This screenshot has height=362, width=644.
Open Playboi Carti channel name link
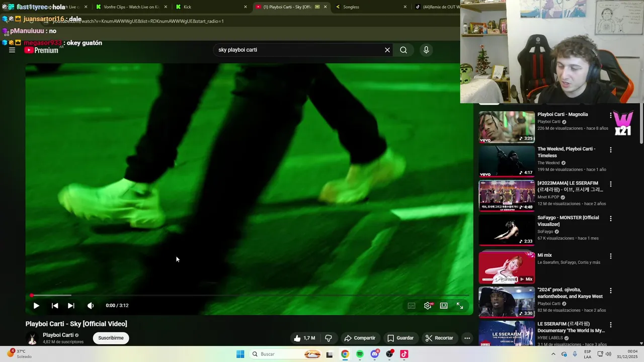coord(58,335)
